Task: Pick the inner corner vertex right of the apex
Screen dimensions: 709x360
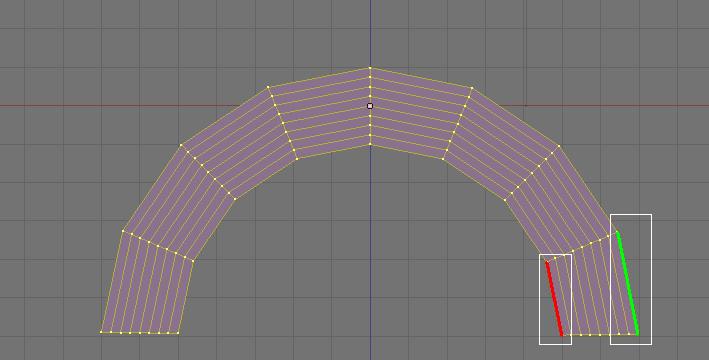Action: [x=443, y=159]
